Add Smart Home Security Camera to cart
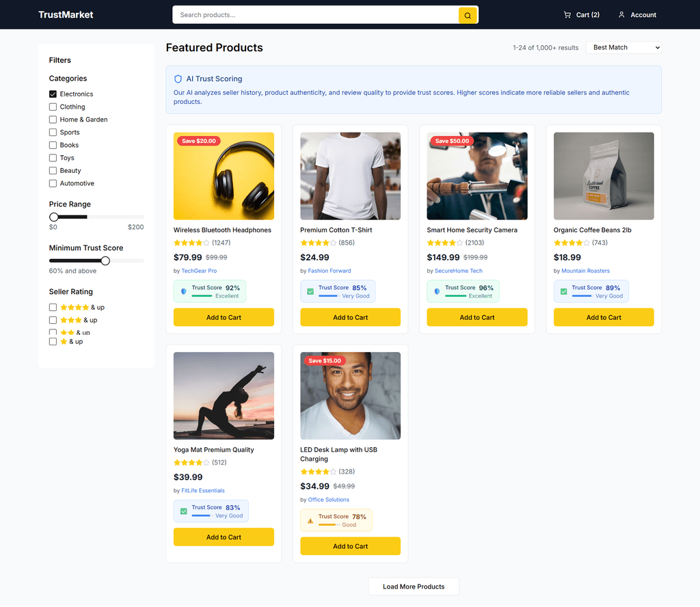The width and height of the screenshot is (700, 607). click(x=476, y=317)
